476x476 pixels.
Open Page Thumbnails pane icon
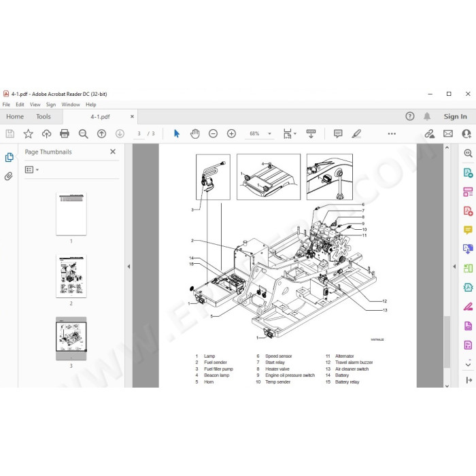[9, 157]
